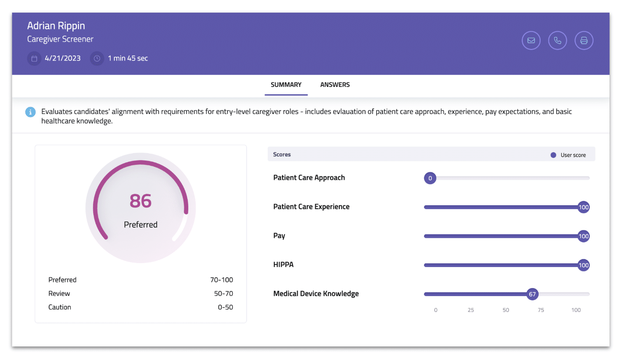This screenshot has width=624, height=364.
Task: Click the print icon
Action: click(x=584, y=41)
